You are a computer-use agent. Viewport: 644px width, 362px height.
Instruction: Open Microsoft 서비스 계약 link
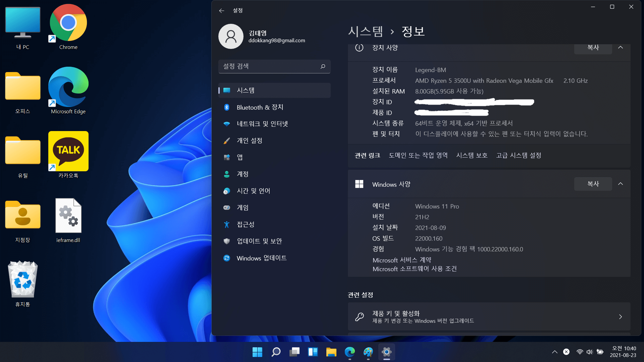(402, 260)
